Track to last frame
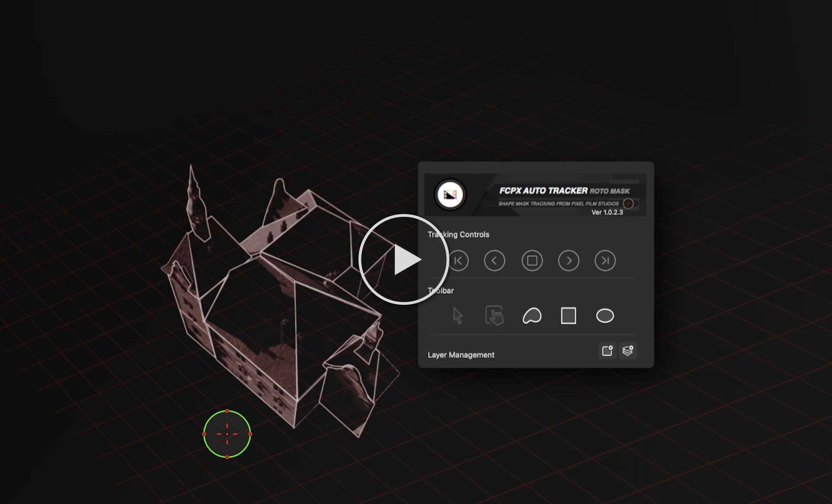 click(x=605, y=261)
